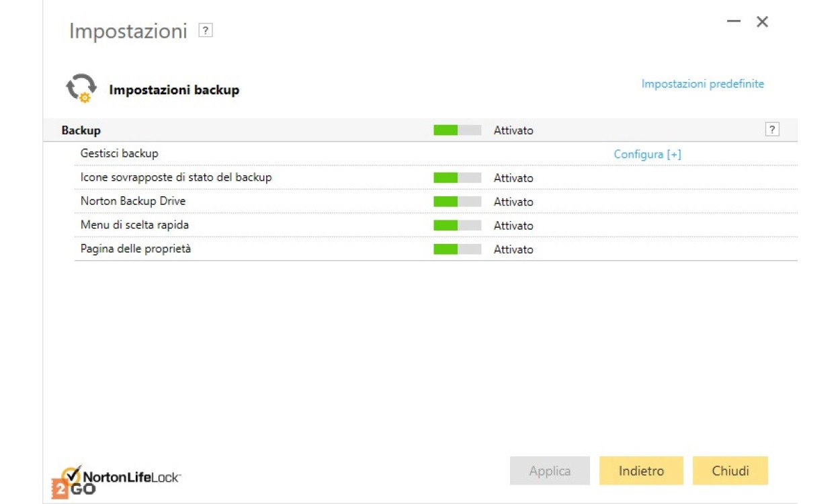This screenshot has width=840, height=504.
Task: Toggle Menu di scelta rapida switch
Action: (x=457, y=226)
